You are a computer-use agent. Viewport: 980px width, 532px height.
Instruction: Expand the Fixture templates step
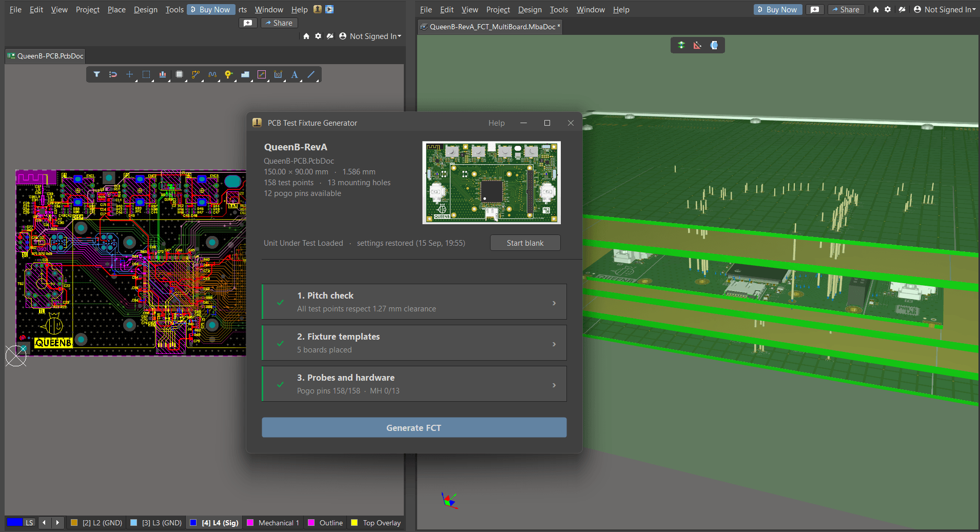pos(414,343)
